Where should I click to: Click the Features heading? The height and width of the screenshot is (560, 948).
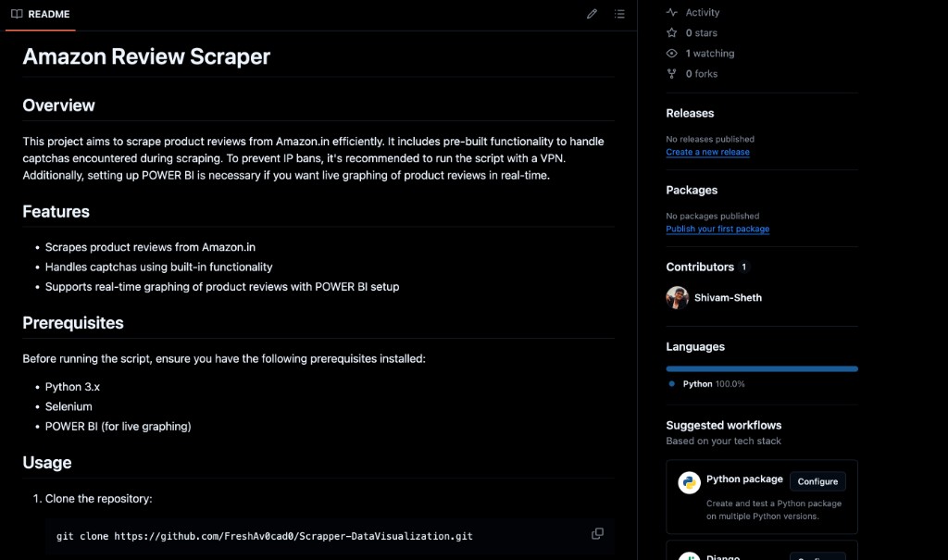pyautogui.click(x=56, y=212)
